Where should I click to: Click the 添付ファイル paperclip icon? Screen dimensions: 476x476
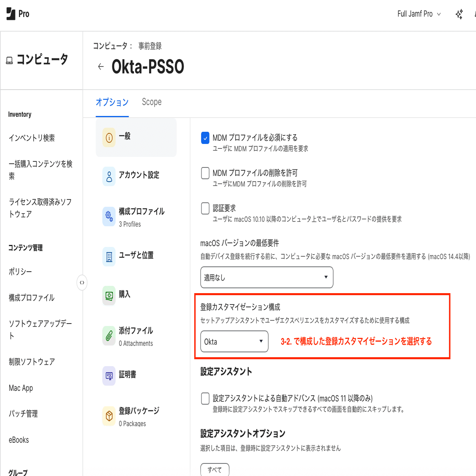[109, 335]
